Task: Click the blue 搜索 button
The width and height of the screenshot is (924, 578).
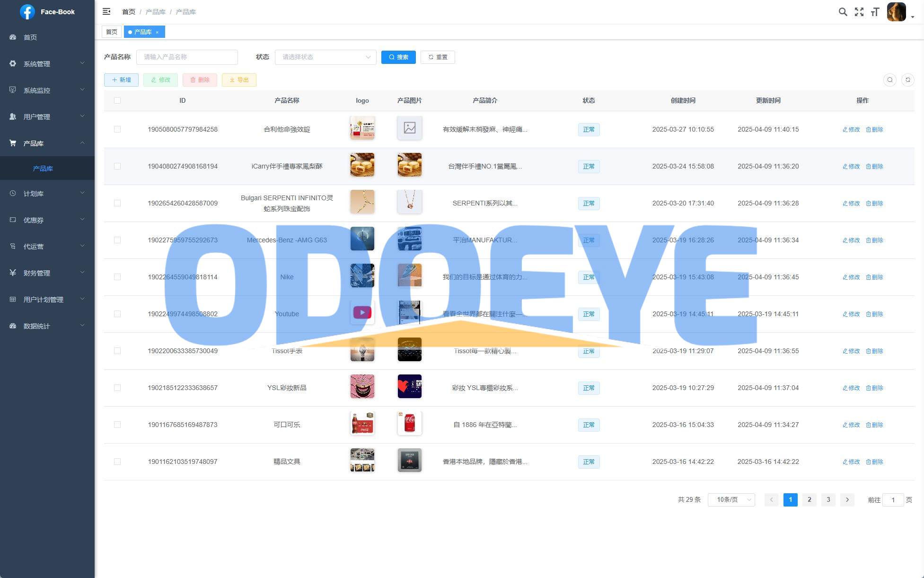Action: point(398,57)
